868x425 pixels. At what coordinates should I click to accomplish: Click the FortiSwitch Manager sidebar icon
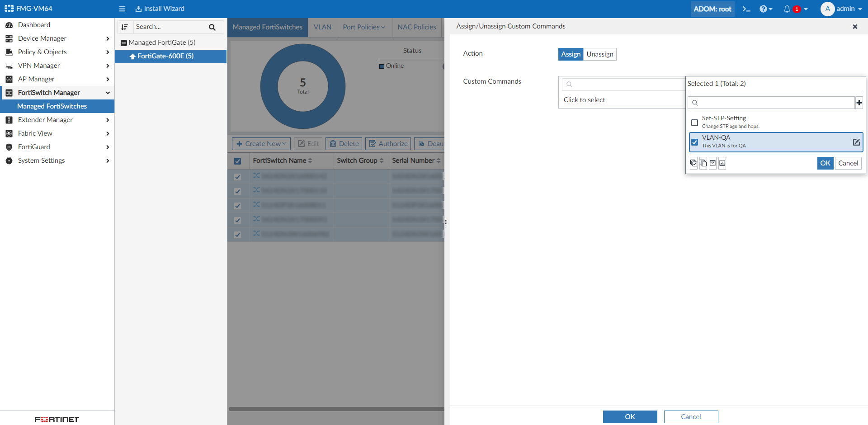9,93
